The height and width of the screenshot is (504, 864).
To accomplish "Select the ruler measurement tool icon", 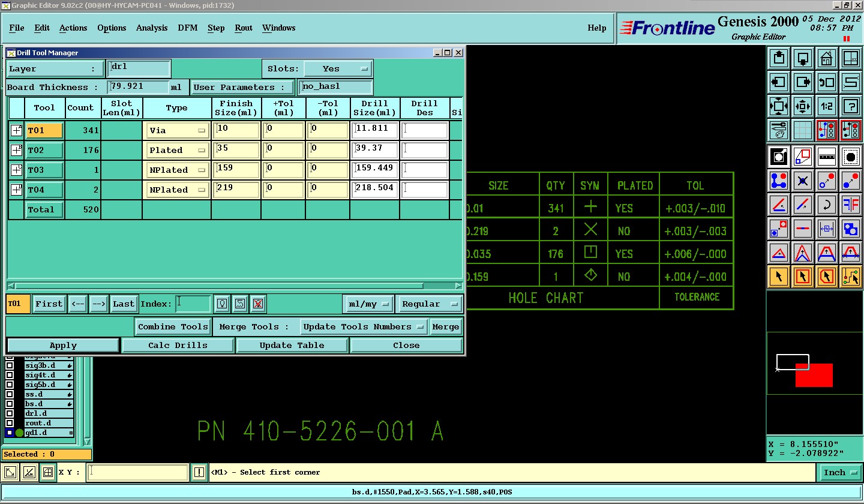I will (826, 157).
